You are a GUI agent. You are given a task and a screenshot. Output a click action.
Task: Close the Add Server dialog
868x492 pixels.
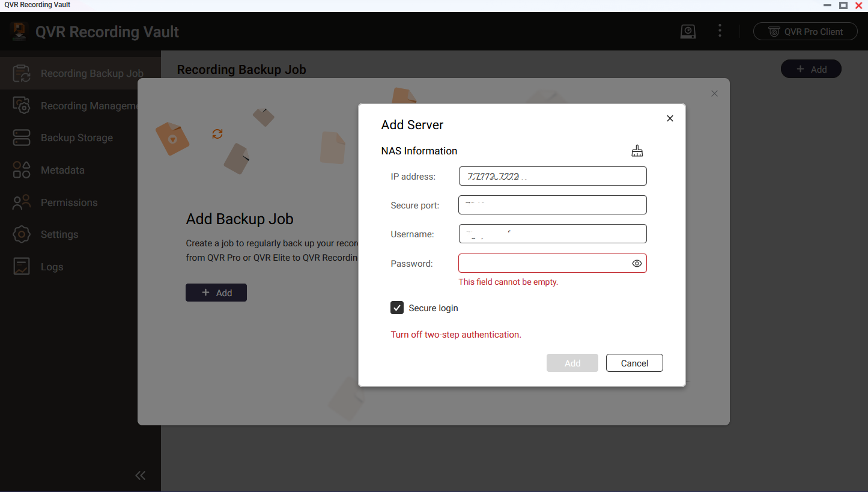point(670,118)
